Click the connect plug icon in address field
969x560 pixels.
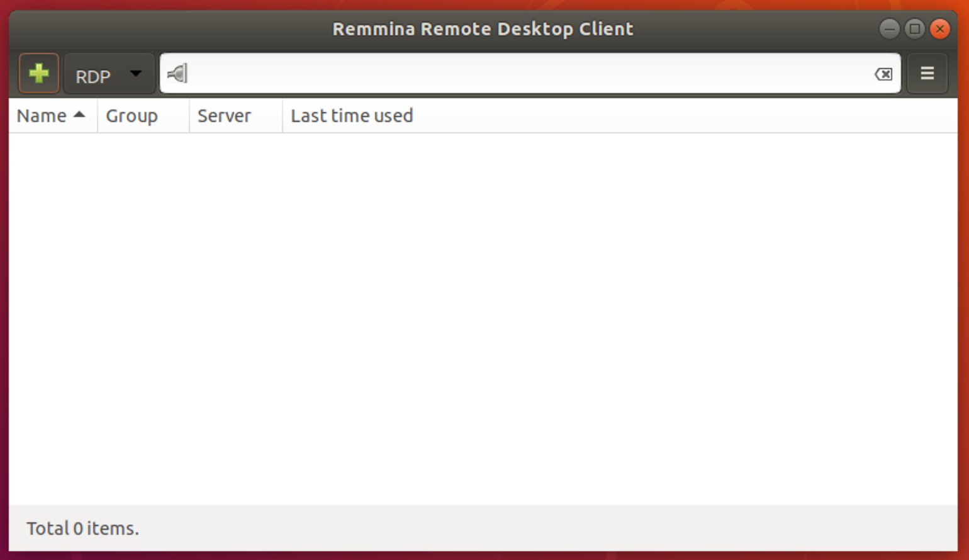(177, 74)
